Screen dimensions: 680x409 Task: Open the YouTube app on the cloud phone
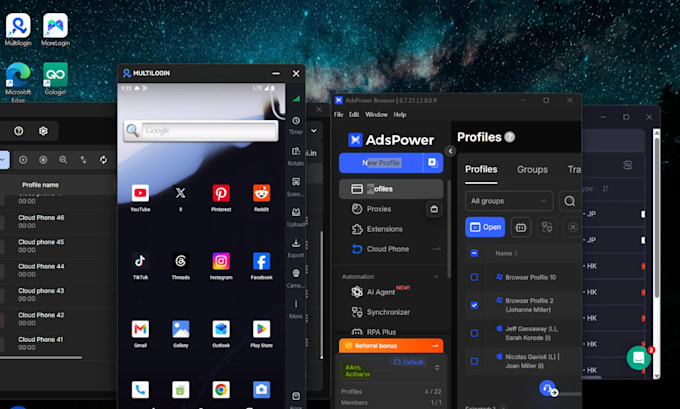[140, 197]
